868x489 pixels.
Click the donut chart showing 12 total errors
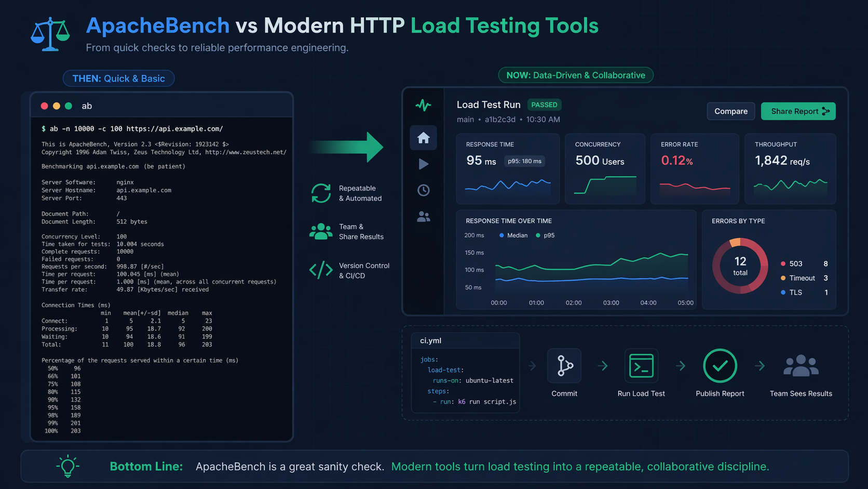point(740,266)
